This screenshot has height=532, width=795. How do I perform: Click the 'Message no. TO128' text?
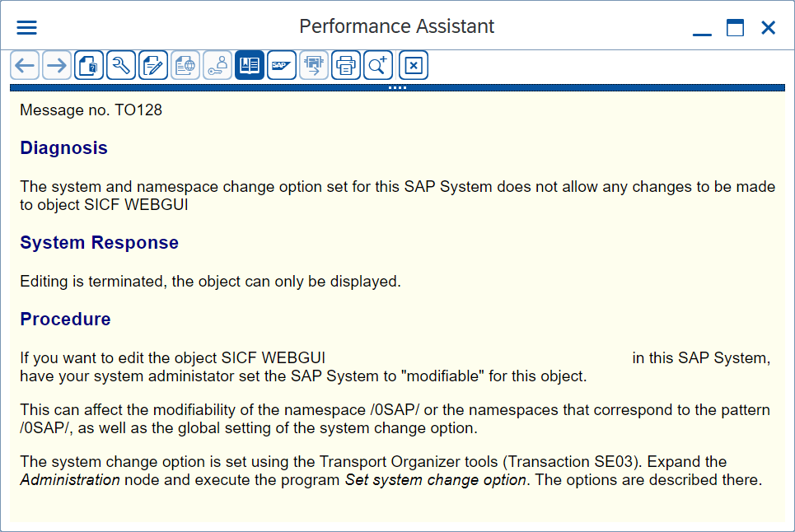point(91,110)
